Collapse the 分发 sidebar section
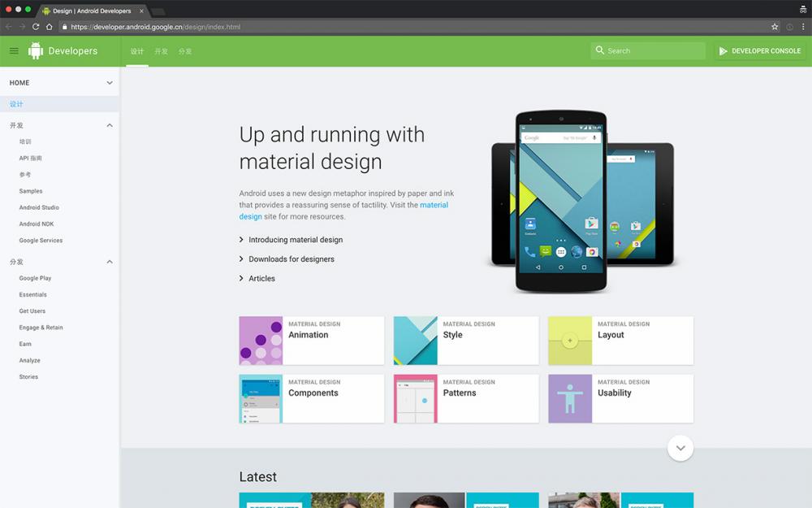This screenshot has width=812, height=508. 110,262
